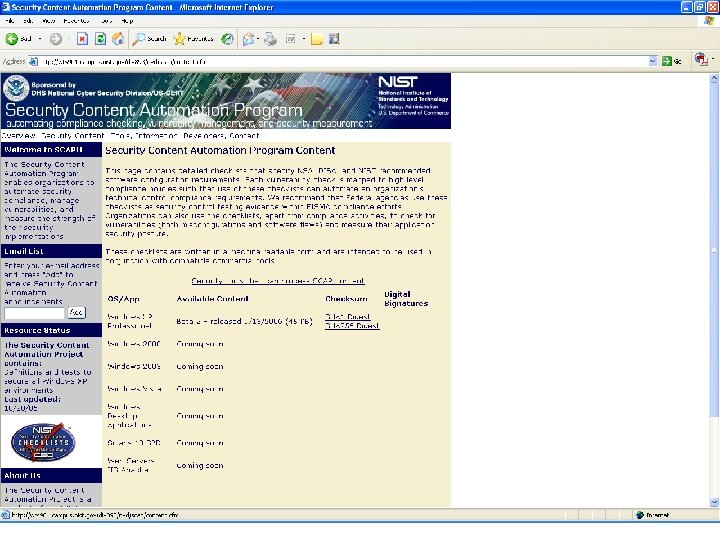Open the Home page via house icon

click(118, 39)
